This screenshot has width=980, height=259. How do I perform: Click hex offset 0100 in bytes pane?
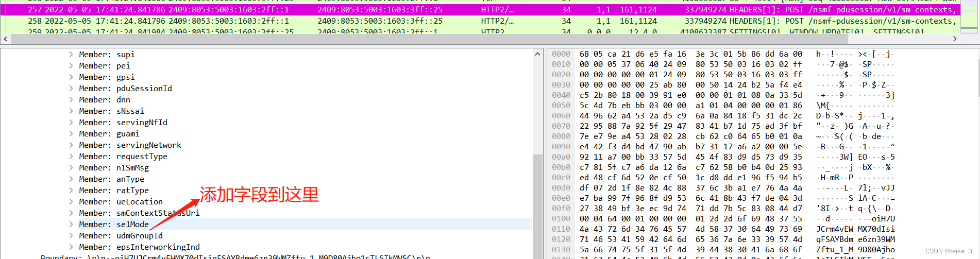(x=561, y=218)
